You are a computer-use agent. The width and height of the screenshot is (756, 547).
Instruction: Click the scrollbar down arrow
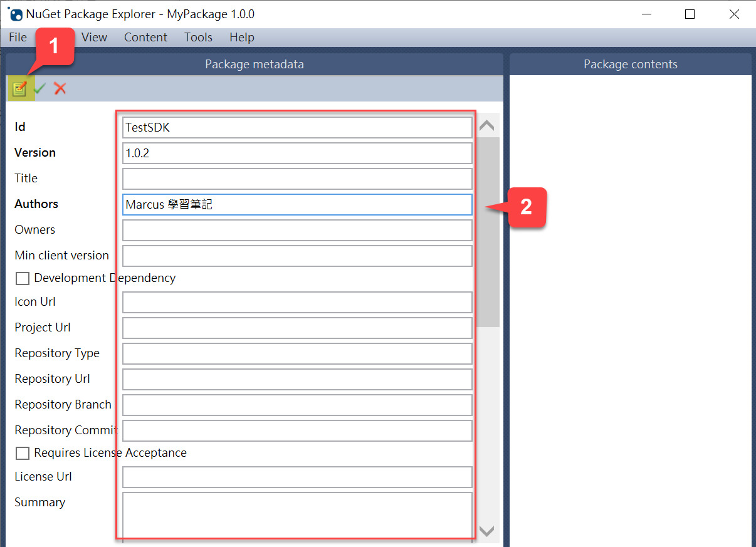(486, 530)
